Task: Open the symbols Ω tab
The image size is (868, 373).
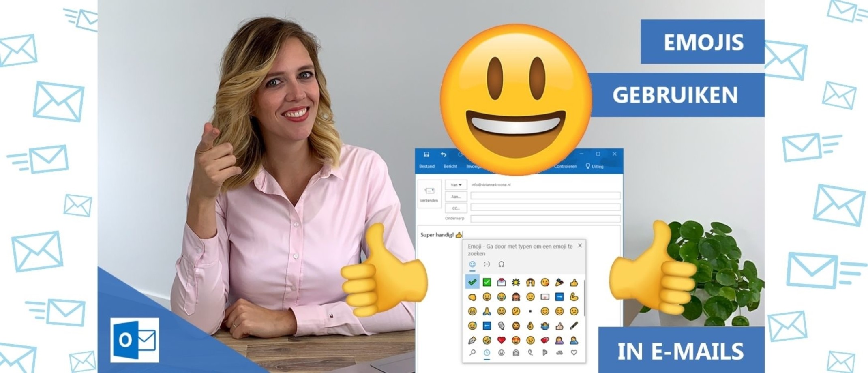Action: [501, 264]
